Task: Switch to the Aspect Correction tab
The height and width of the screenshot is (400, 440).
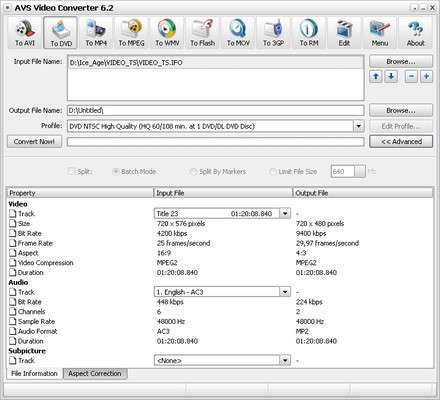Action: pos(95,373)
